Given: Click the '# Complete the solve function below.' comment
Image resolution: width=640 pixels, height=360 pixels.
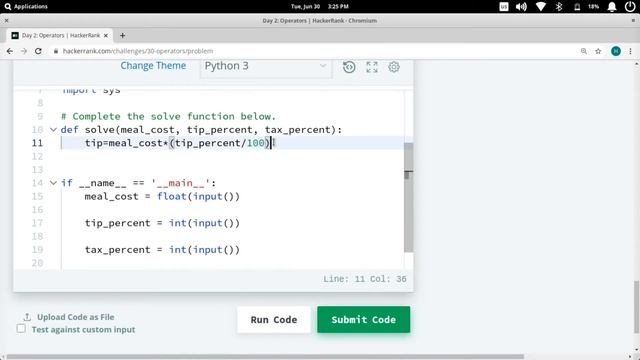Looking at the screenshot, I should [168, 116].
